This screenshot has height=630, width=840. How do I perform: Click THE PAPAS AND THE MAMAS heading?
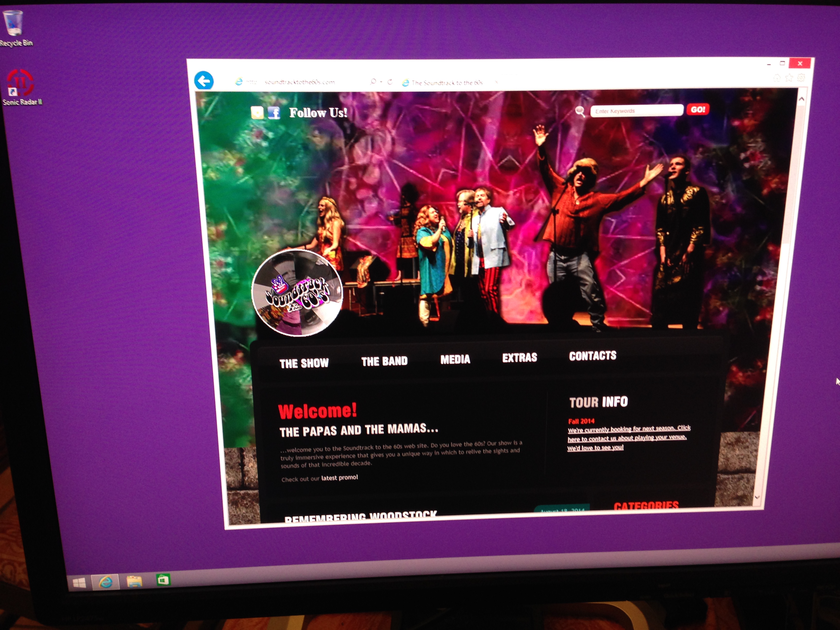tap(359, 430)
